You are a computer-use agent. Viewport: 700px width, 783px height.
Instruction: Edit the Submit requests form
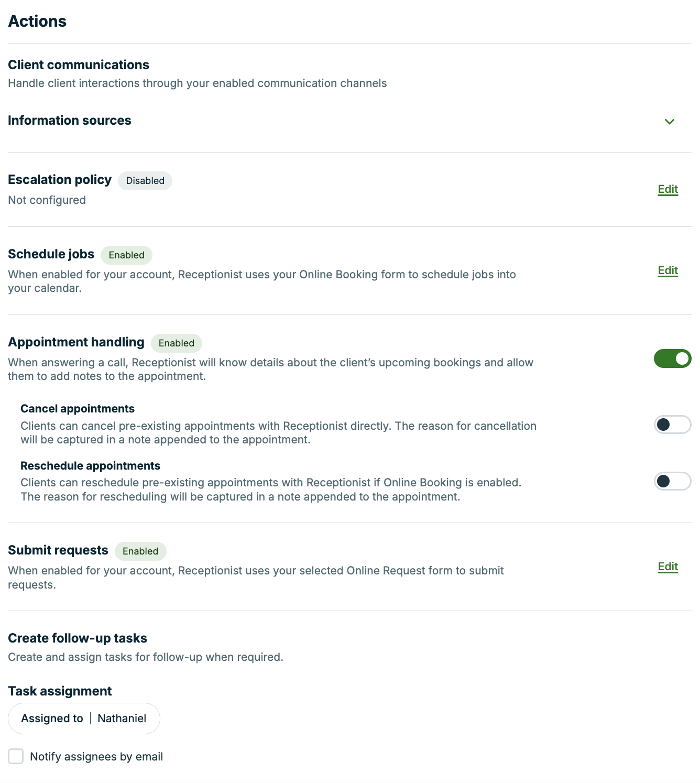(x=668, y=567)
